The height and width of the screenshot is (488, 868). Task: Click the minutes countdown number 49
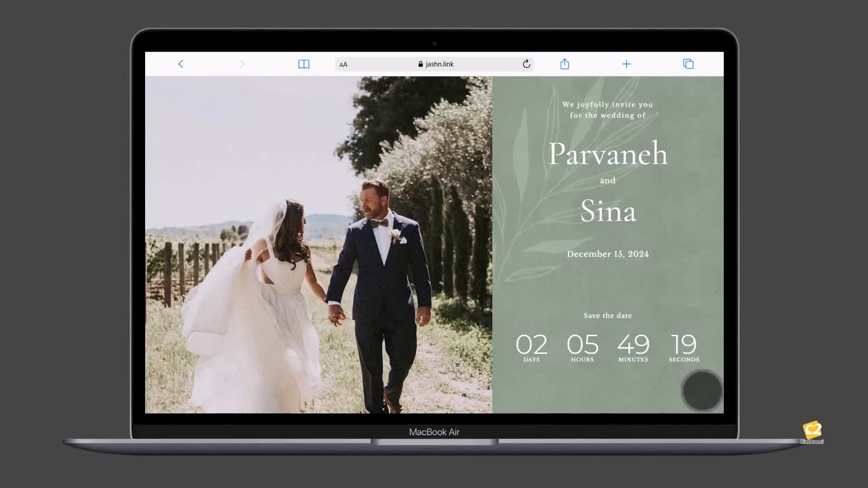click(633, 345)
